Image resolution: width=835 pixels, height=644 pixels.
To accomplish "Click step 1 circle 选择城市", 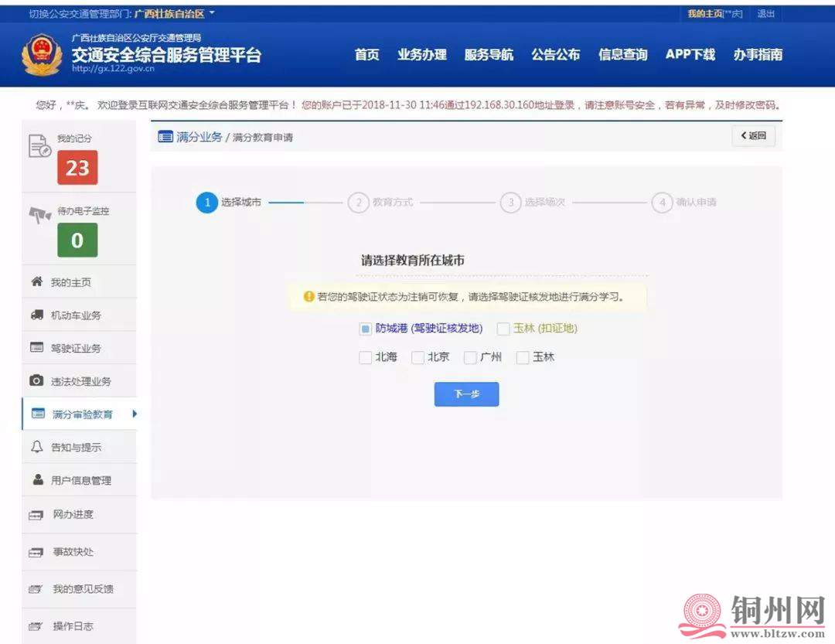I will point(207,203).
